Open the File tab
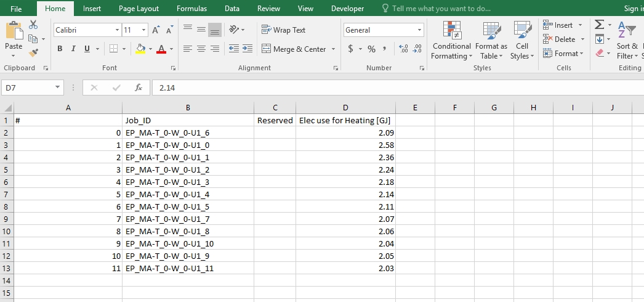The image size is (644, 302). 16,9
